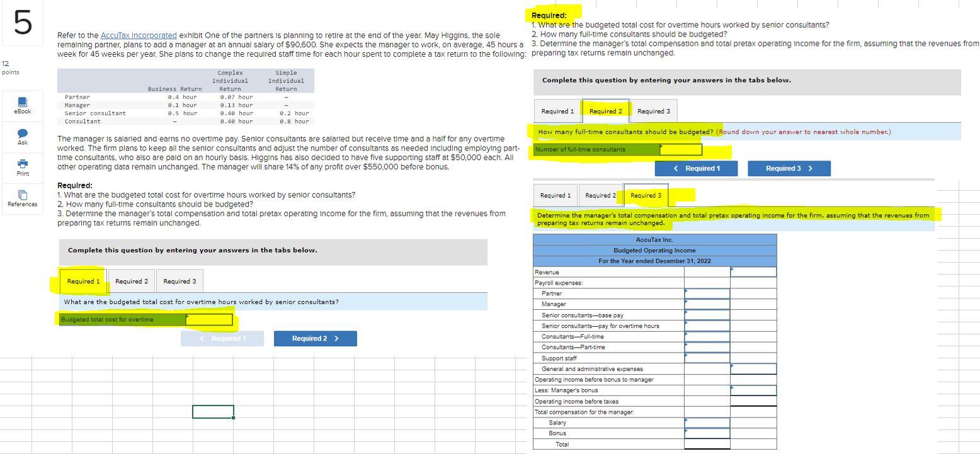Select the highlighted spreadsheet cell below the question
Image resolution: width=980 pixels, height=454 pixels.
click(x=213, y=411)
